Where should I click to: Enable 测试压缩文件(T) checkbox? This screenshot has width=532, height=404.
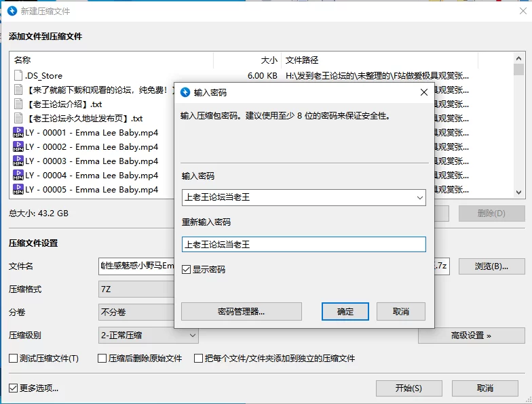pyautogui.click(x=14, y=358)
